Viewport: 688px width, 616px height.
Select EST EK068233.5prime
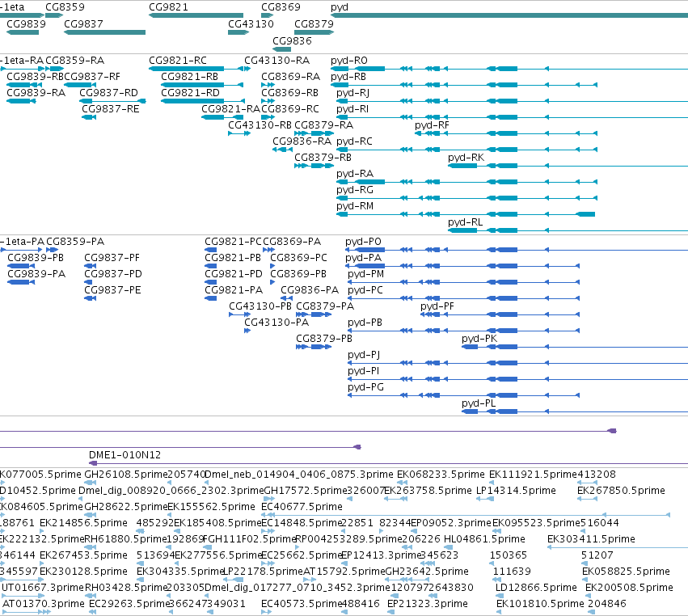[x=441, y=475]
